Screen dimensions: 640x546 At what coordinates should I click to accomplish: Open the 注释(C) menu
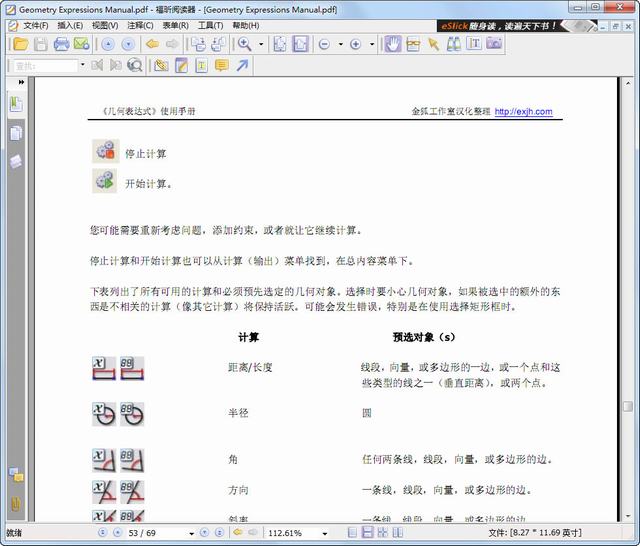click(x=140, y=26)
